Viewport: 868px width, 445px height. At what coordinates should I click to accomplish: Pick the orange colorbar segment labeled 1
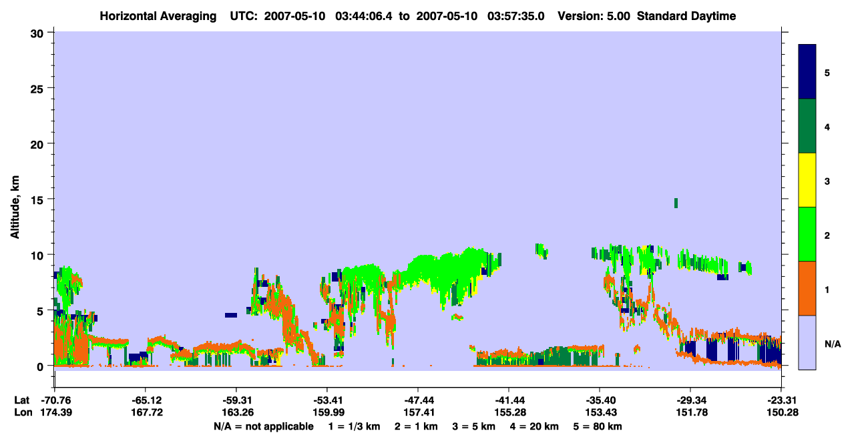807,288
